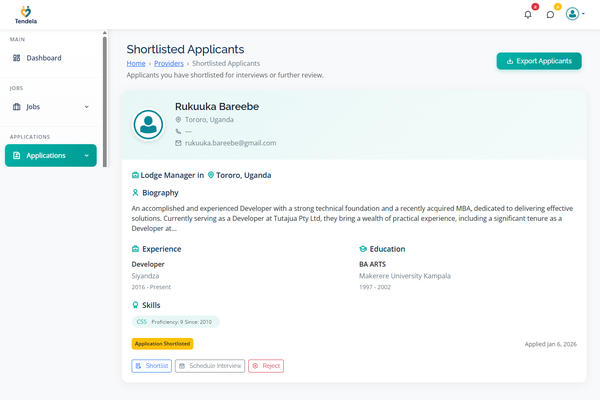The image size is (600, 400).
Task: Open the Providers breadcrumb link
Action: point(169,63)
